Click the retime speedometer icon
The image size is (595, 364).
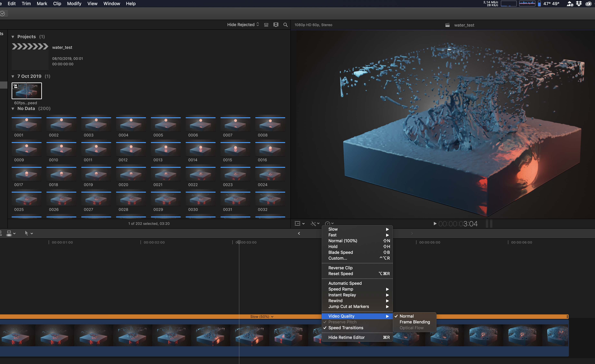[x=327, y=224]
